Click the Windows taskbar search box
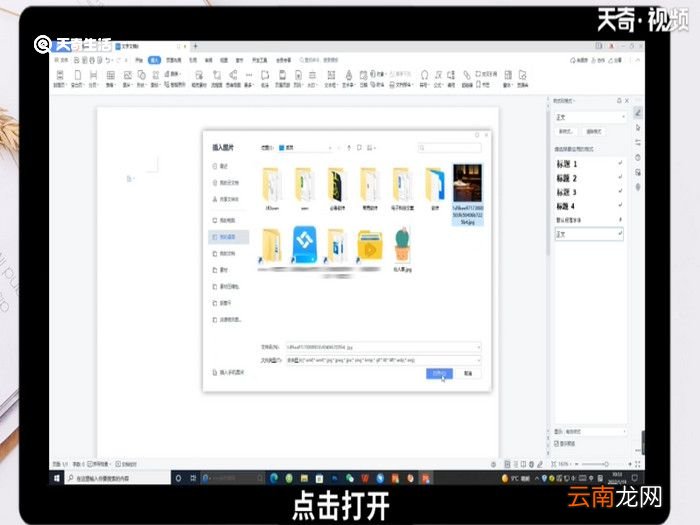The width and height of the screenshot is (700, 525). pos(117,478)
